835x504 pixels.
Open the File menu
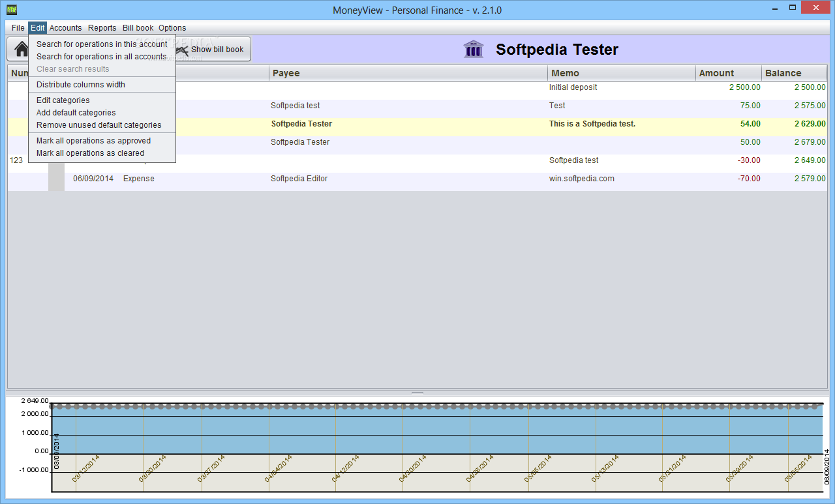click(18, 28)
